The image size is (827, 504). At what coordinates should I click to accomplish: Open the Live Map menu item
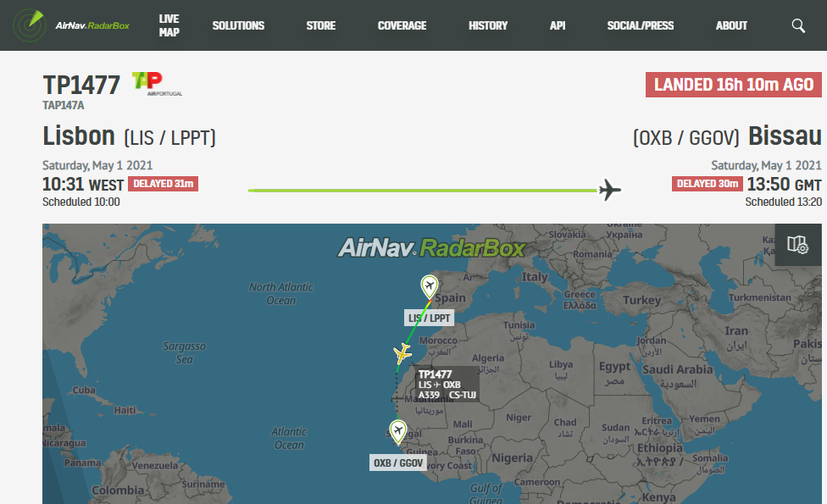169,25
